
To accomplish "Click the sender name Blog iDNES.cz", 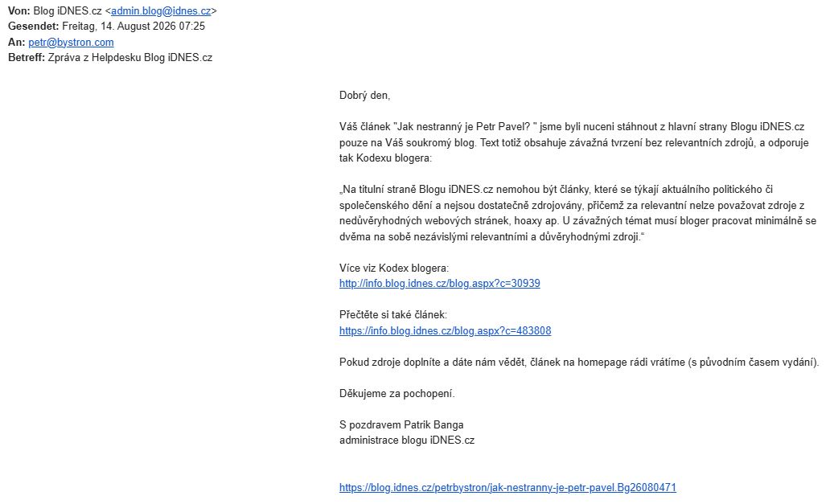I will click(x=67, y=10).
